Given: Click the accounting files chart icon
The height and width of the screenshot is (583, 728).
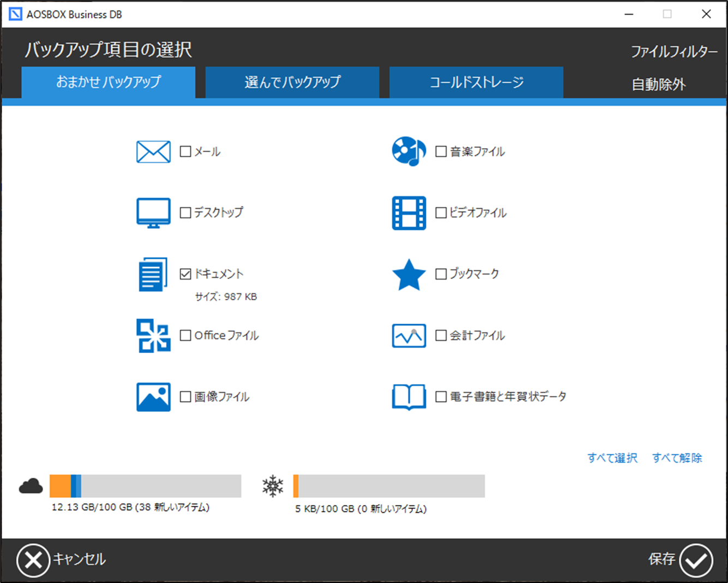Looking at the screenshot, I should pyautogui.click(x=409, y=336).
